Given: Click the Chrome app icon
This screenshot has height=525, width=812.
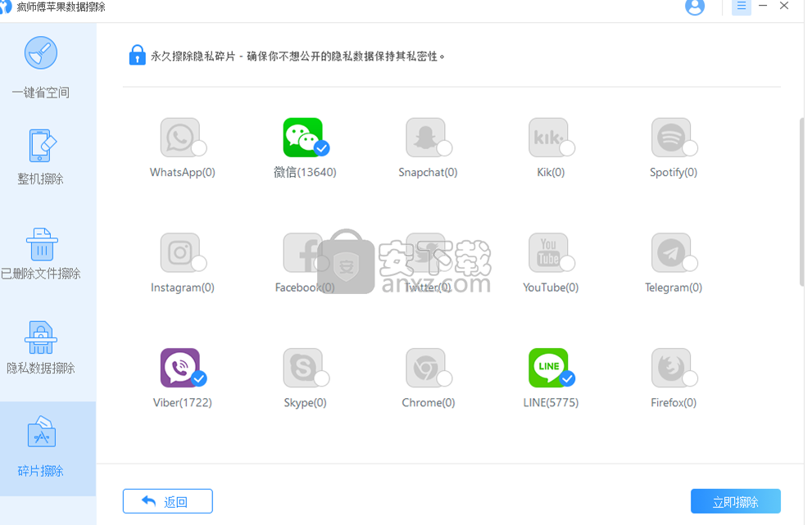Looking at the screenshot, I should click(x=425, y=368).
